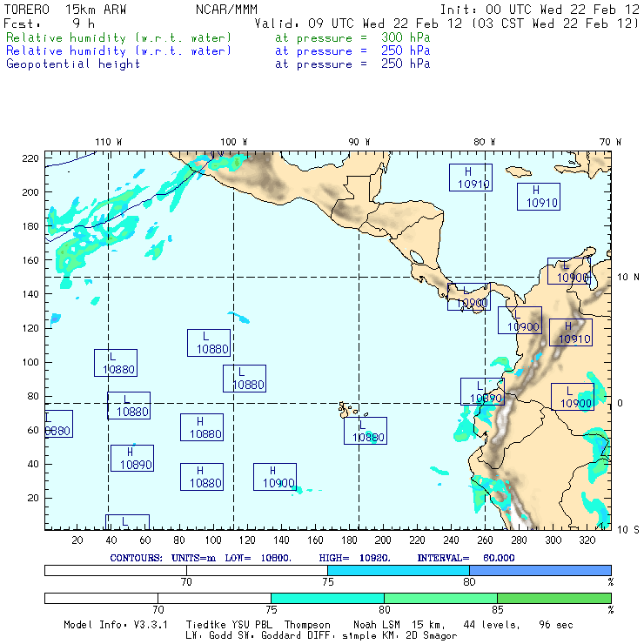This screenshot has height=644, width=644.
Task: Select the turquoise 75–80% segment in lower colorbar
Action: point(327,598)
